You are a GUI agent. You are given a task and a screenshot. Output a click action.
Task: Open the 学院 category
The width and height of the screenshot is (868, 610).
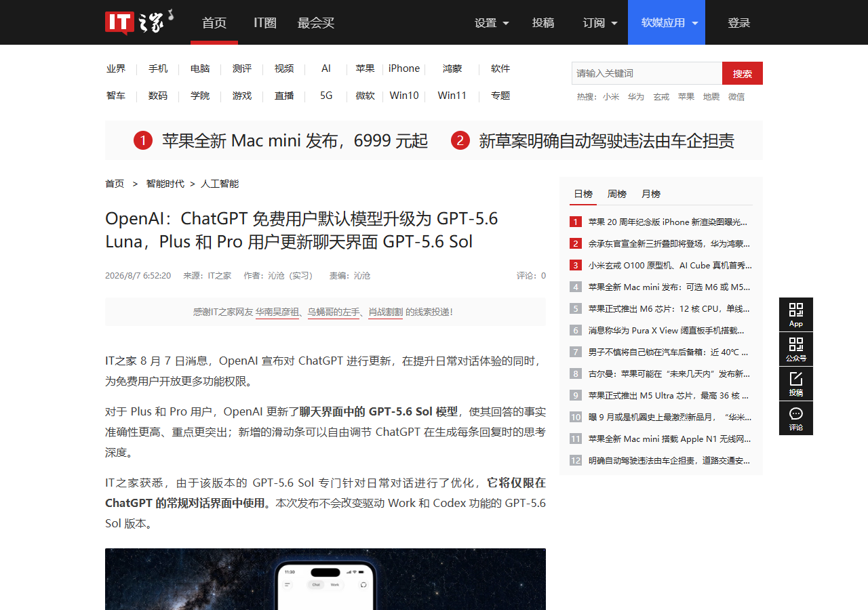click(x=200, y=96)
